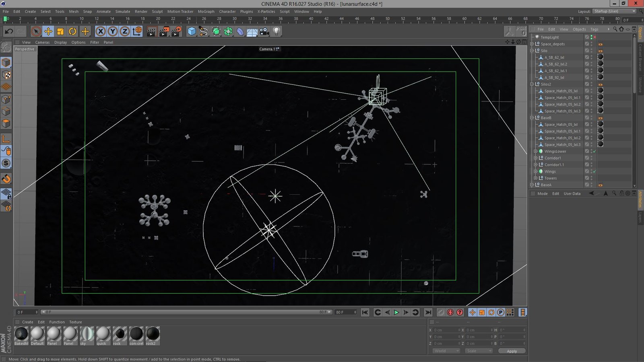This screenshot has width=644, height=362.
Task: Select the Rotate tool in top toolbar
Action: pyautogui.click(x=72, y=31)
